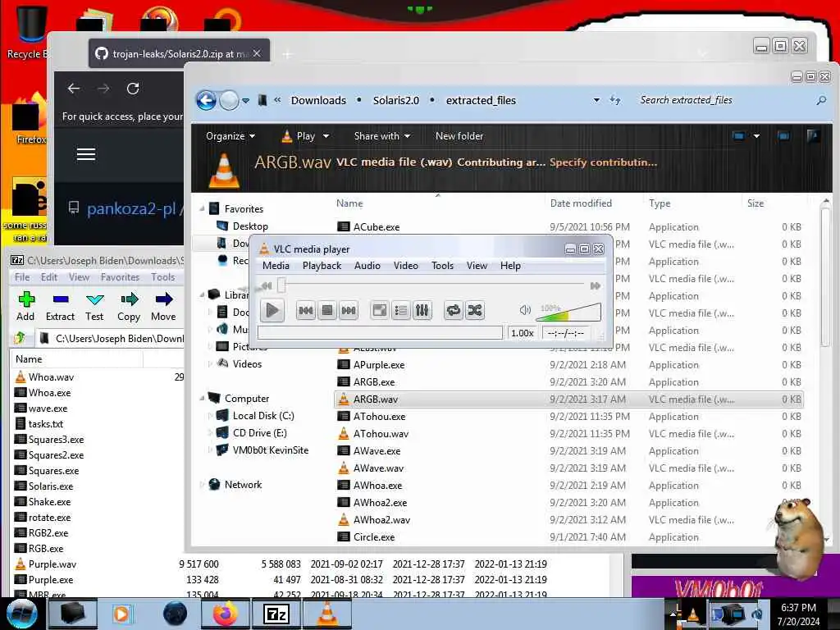Open browser hamburger menu on GitHub
Screen dimensions: 840x630
coord(85,154)
